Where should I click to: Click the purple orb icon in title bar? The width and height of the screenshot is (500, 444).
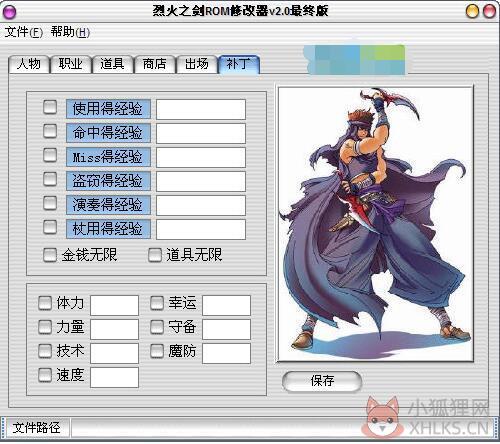9,12
